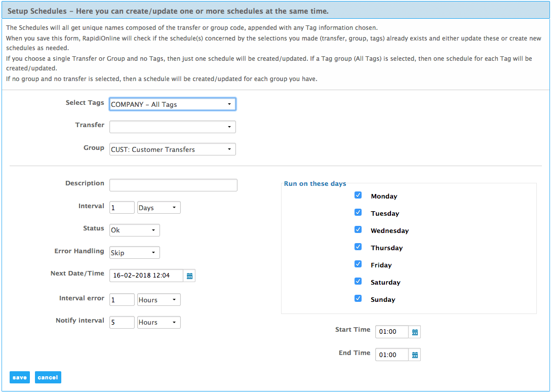Image resolution: width=551 pixels, height=392 pixels.
Task: Select the Notify interval number field
Action: point(122,322)
